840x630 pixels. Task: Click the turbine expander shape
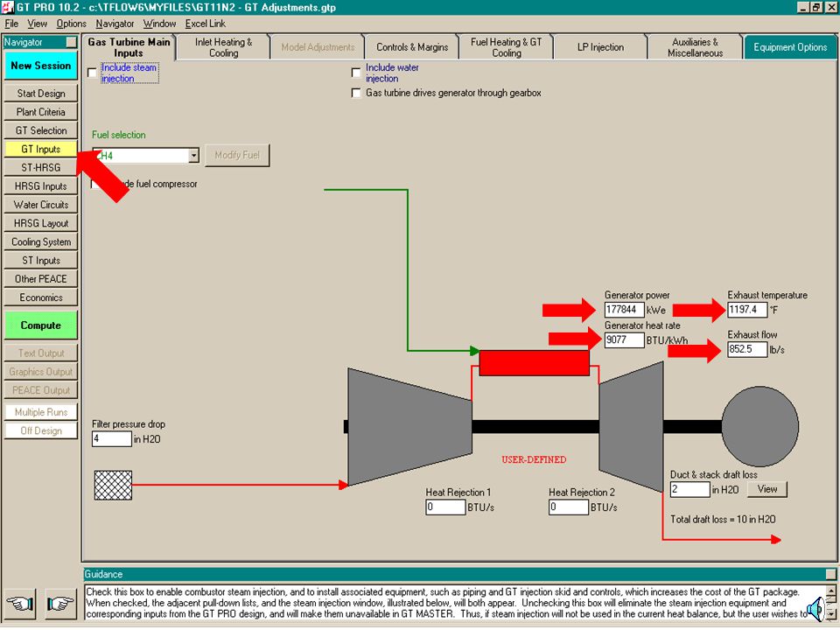[631, 426]
